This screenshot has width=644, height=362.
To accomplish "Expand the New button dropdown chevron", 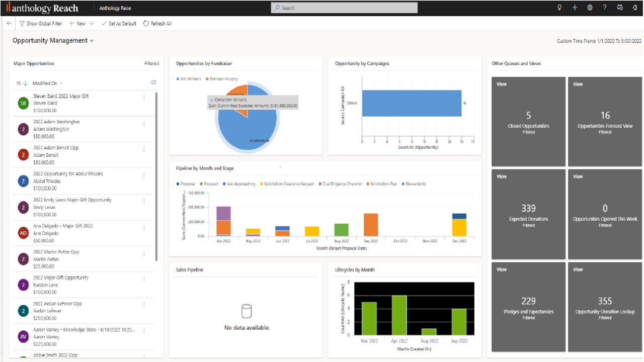I will 91,24.
